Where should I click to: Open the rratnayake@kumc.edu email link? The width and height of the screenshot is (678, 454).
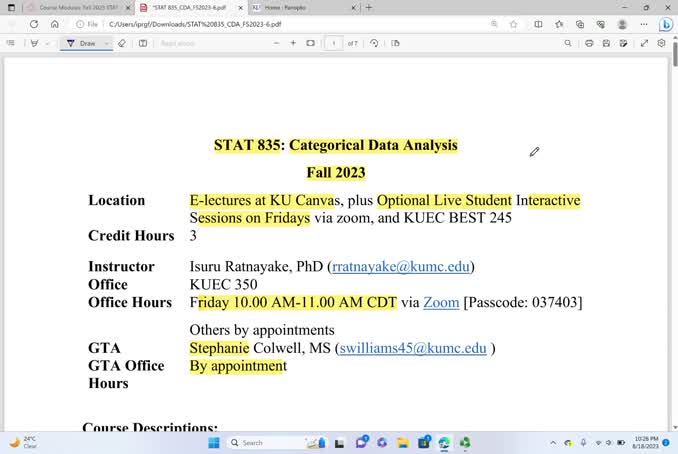click(x=401, y=266)
